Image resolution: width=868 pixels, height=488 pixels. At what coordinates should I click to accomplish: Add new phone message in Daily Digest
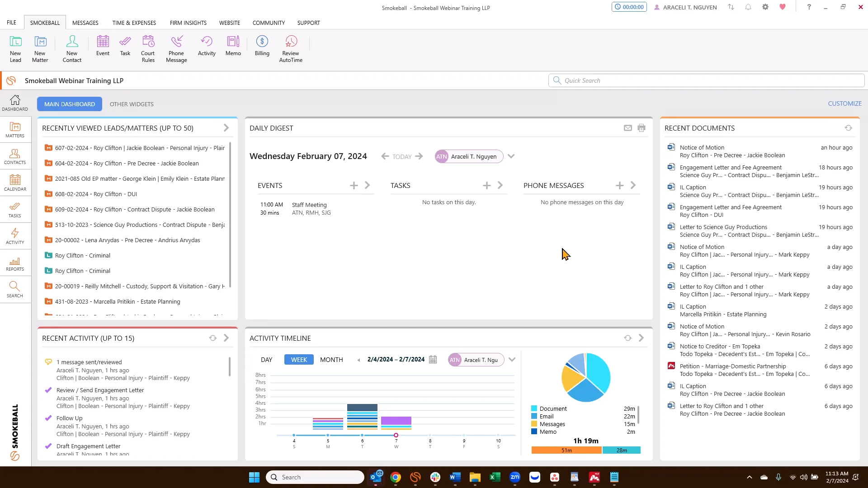point(619,185)
